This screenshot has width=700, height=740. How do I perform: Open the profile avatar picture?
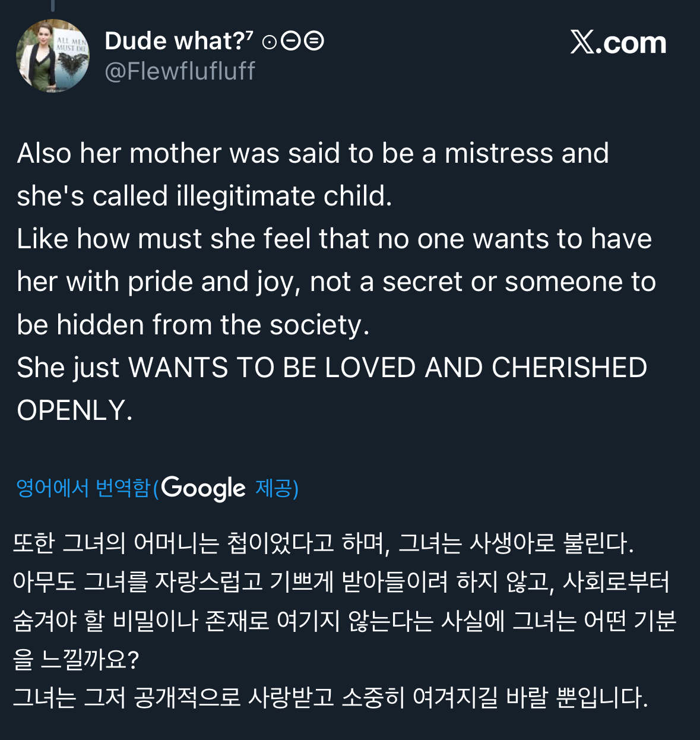[x=53, y=56]
